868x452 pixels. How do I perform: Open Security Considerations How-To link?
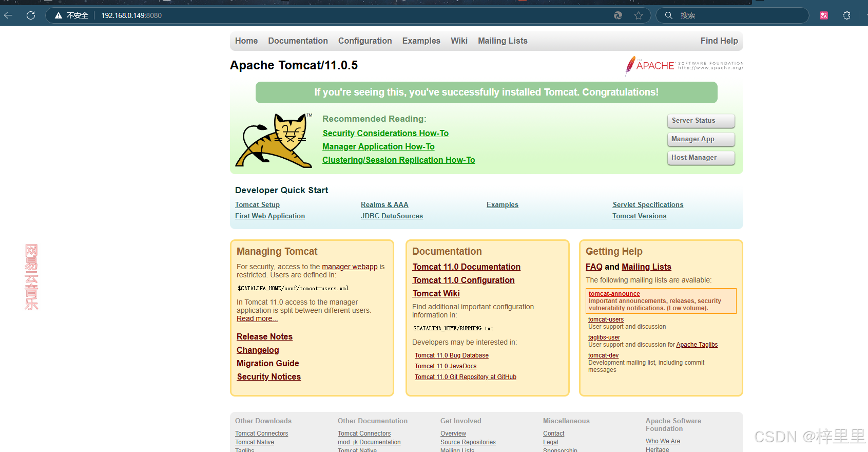385,133
